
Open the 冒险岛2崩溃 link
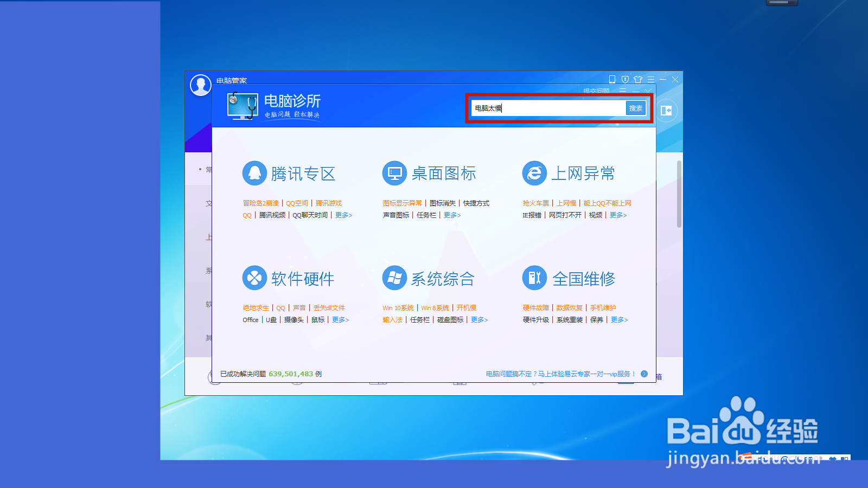pyautogui.click(x=261, y=203)
